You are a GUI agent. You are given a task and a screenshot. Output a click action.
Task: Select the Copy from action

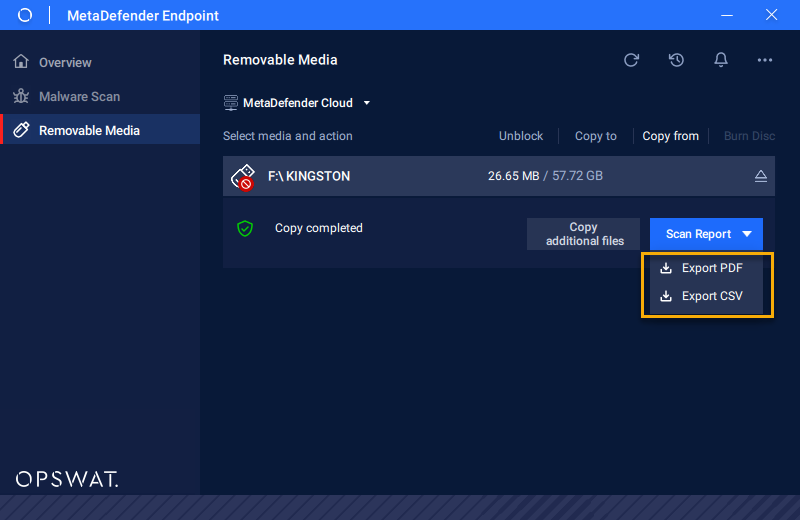pyautogui.click(x=670, y=136)
